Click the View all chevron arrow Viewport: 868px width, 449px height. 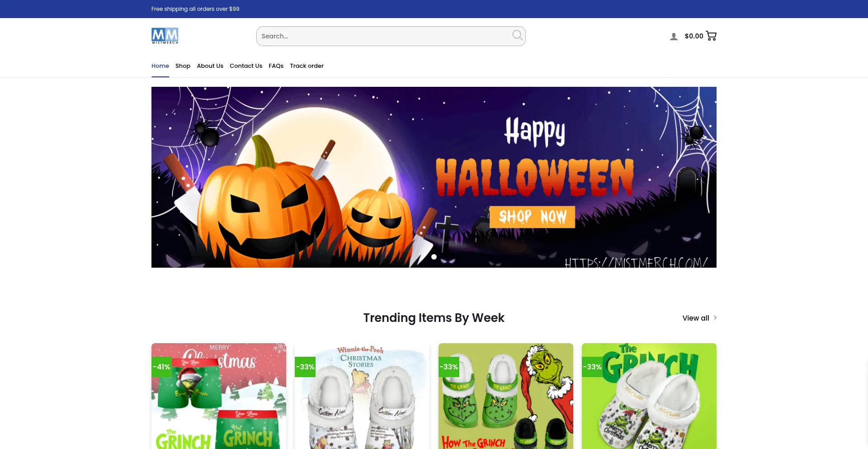click(x=715, y=318)
